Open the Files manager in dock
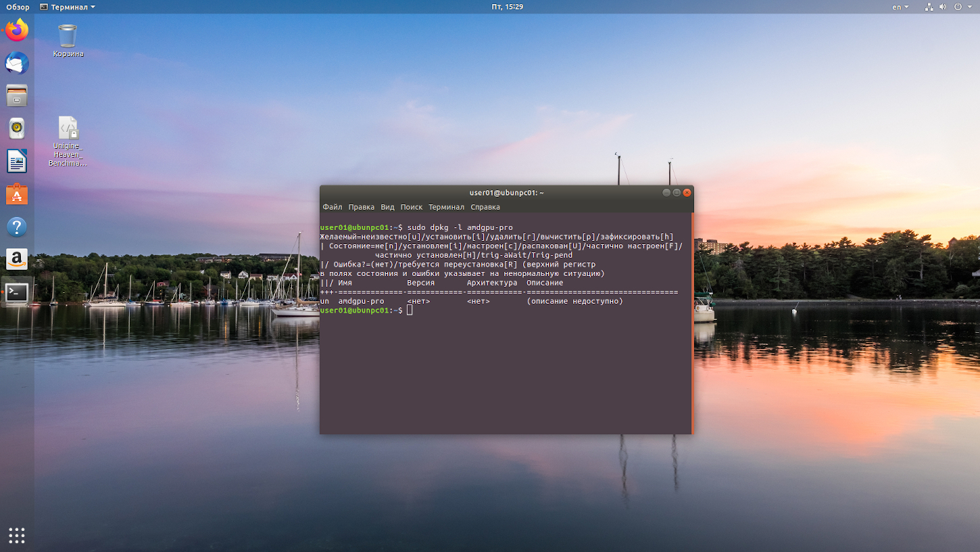This screenshot has width=980, height=552. (x=17, y=95)
